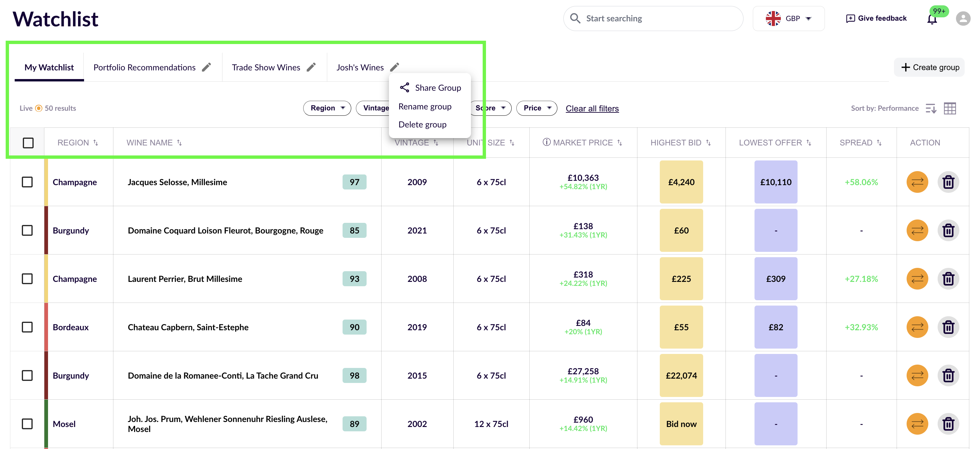Screen dimensions: 980x449
Task: Select the Mosel Riesling row checkbox
Action: tap(27, 424)
